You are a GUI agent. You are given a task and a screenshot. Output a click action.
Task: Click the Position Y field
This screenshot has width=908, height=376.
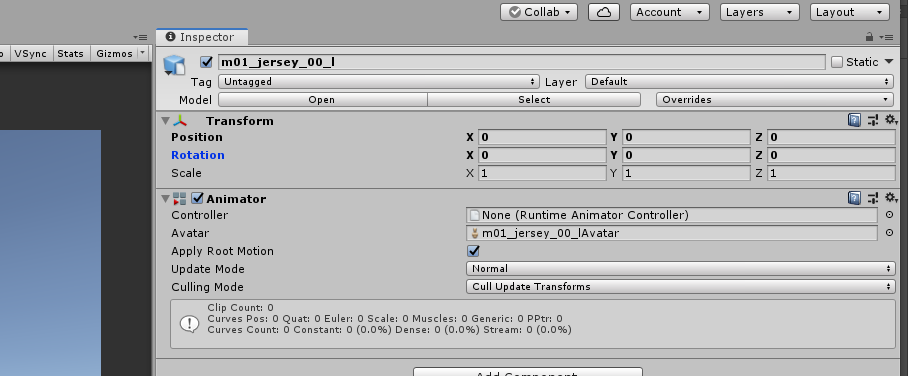tap(686, 137)
